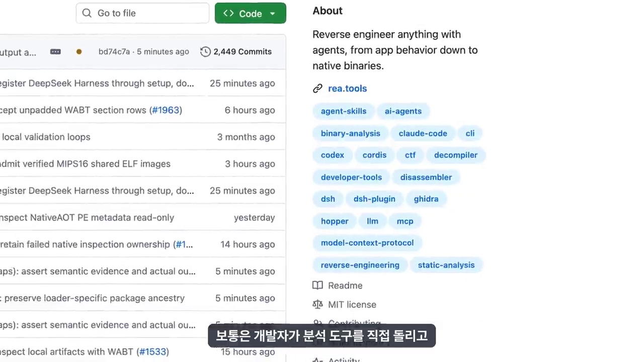The image size is (644, 362).
Task: Select the cli topic tag
Action: click(470, 133)
